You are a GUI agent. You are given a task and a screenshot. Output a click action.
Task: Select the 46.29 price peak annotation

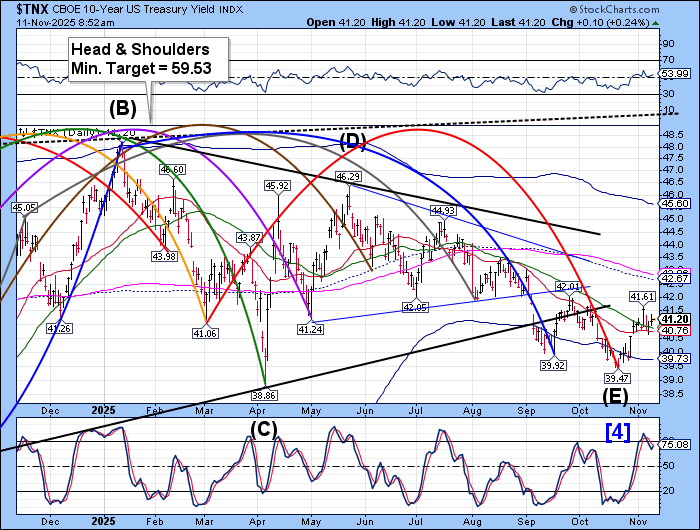point(347,176)
